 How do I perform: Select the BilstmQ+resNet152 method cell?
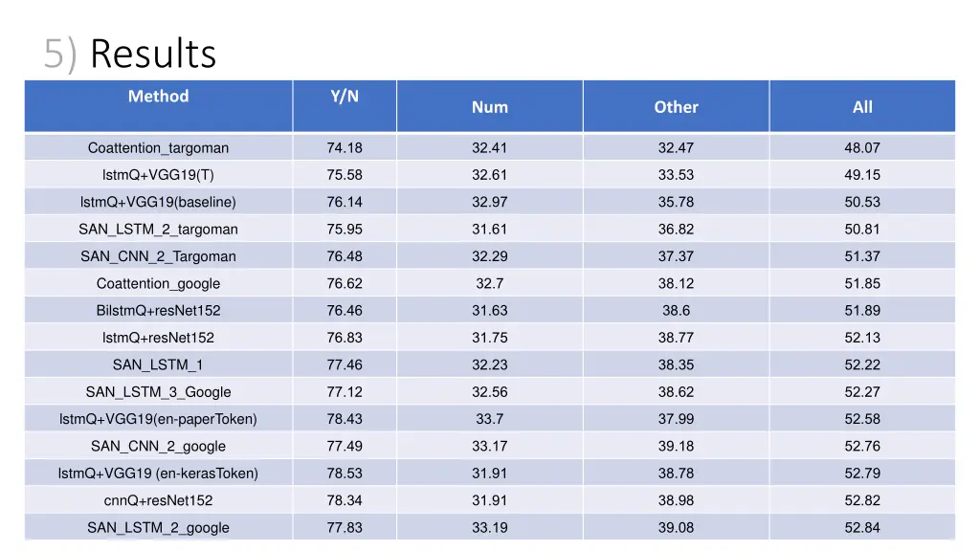click(158, 311)
